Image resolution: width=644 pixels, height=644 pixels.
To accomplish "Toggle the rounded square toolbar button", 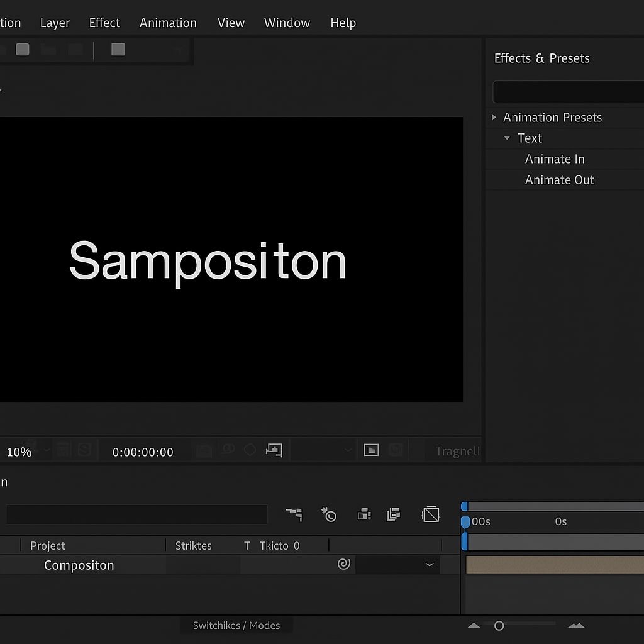I will tap(23, 49).
